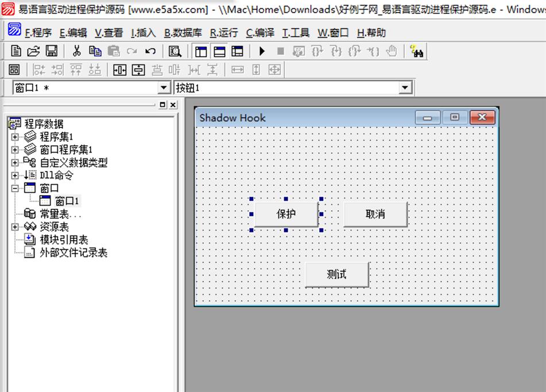Screen dimensions: 546x392
Task: Open the 窗口1 combo box dropdown arrow
Action: pyautogui.click(x=163, y=87)
